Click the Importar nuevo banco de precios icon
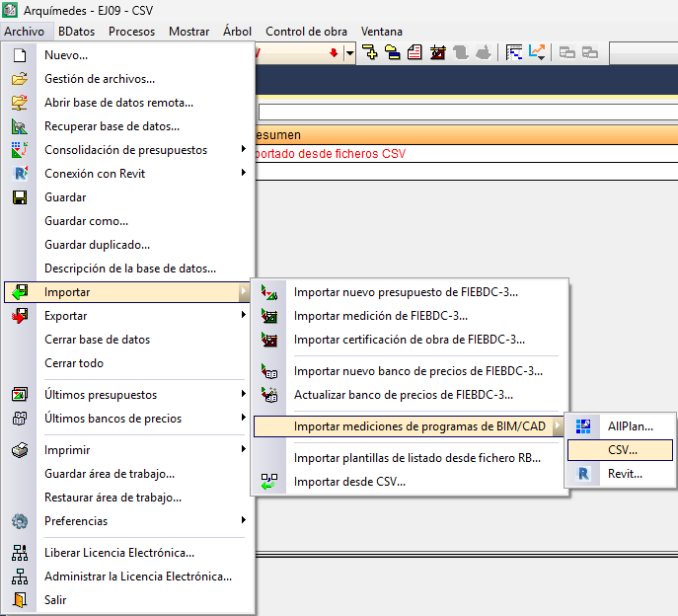678x616 pixels. click(x=269, y=371)
